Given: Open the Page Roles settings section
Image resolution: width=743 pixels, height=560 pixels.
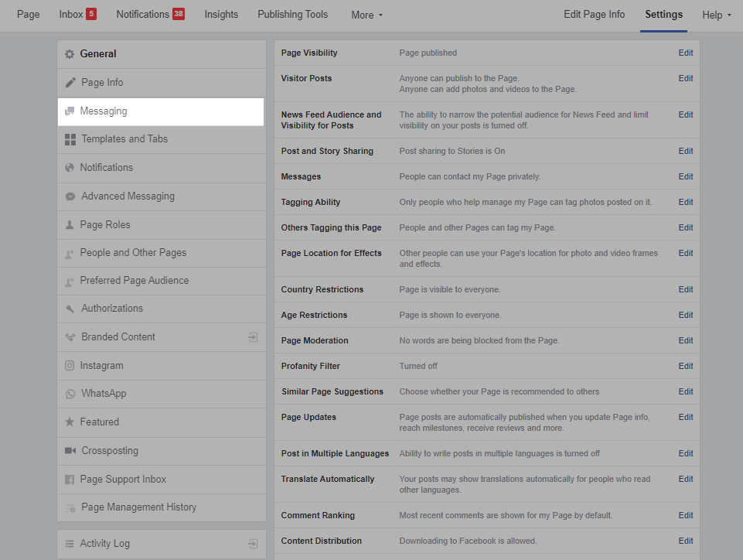Looking at the screenshot, I should (105, 225).
